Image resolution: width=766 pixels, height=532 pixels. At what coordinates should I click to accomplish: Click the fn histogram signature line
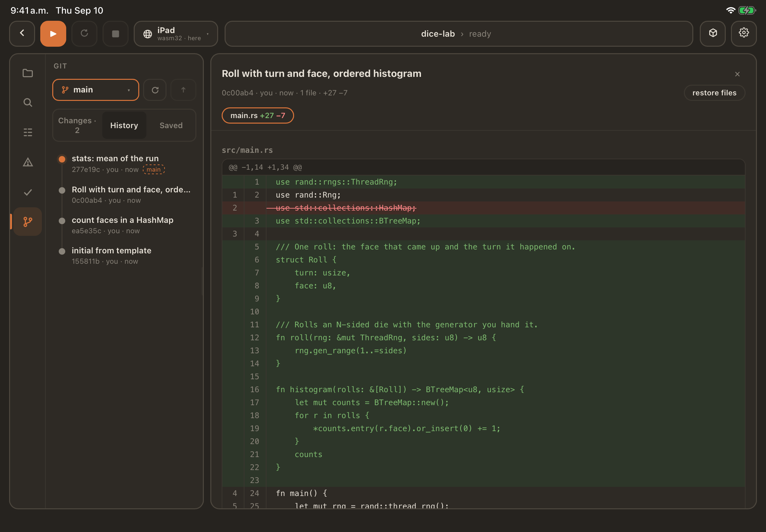[x=484, y=389]
